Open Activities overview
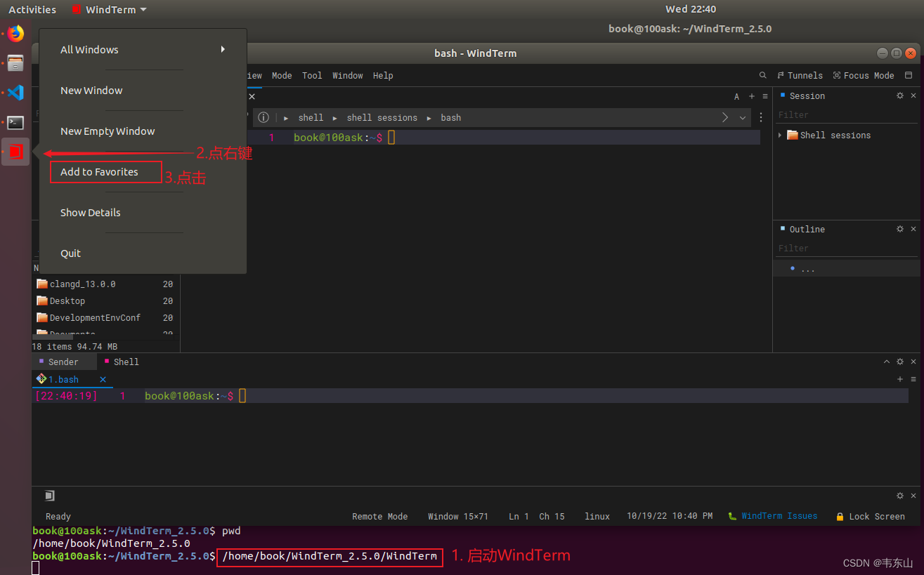 (x=32, y=9)
